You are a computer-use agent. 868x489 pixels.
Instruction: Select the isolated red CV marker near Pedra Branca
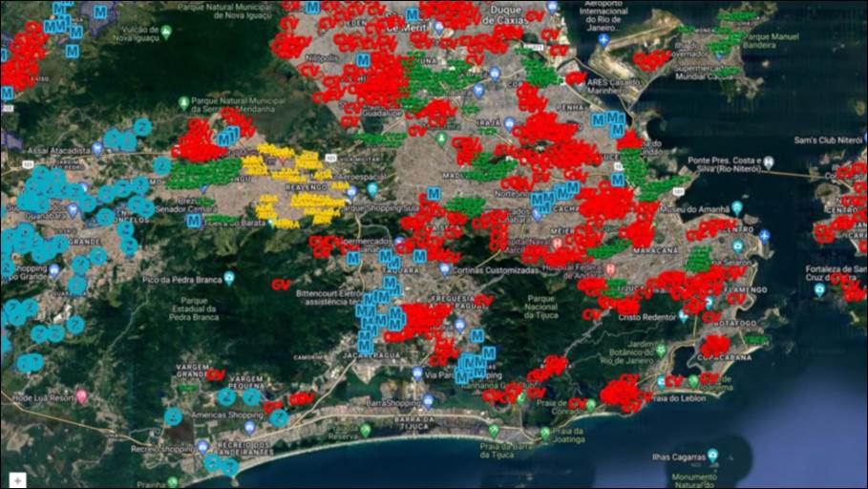click(281, 285)
